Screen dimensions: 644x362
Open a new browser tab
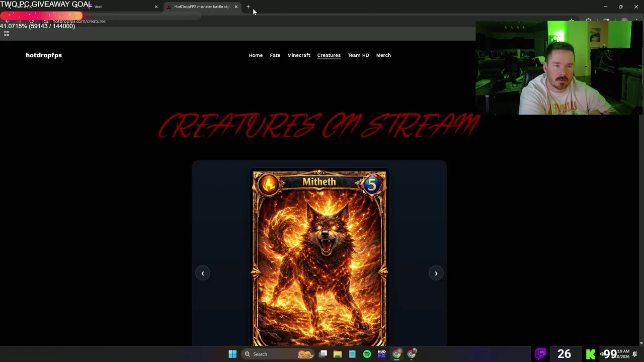[248, 7]
